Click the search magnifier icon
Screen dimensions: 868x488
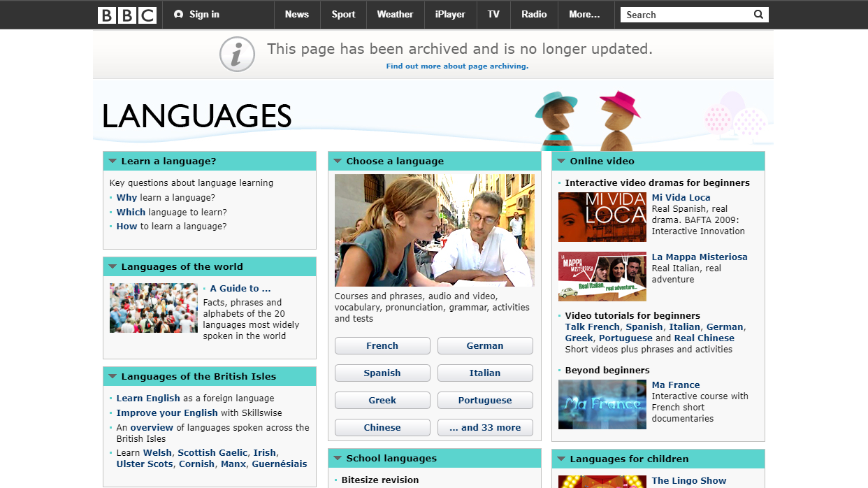[x=758, y=15]
